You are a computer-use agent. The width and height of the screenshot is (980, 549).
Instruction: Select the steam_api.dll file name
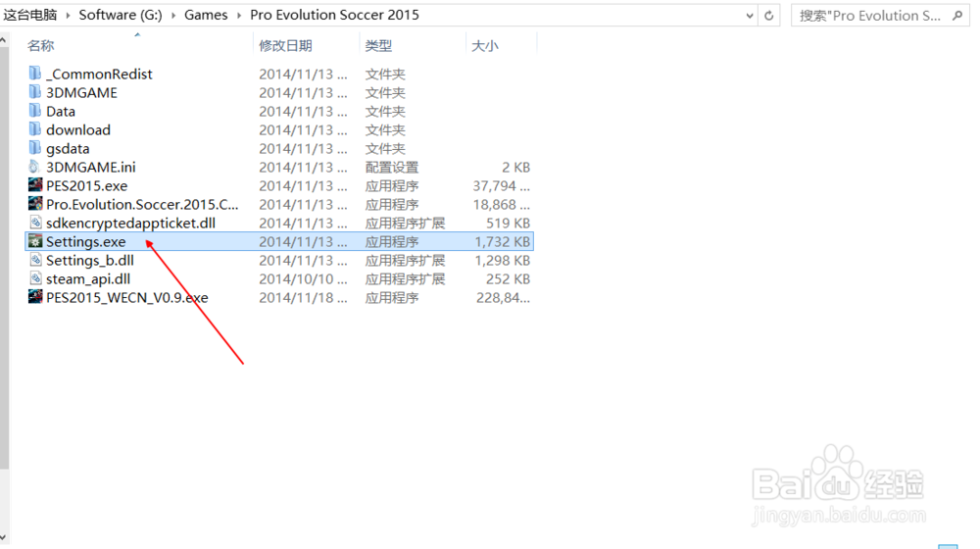(88, 278)
